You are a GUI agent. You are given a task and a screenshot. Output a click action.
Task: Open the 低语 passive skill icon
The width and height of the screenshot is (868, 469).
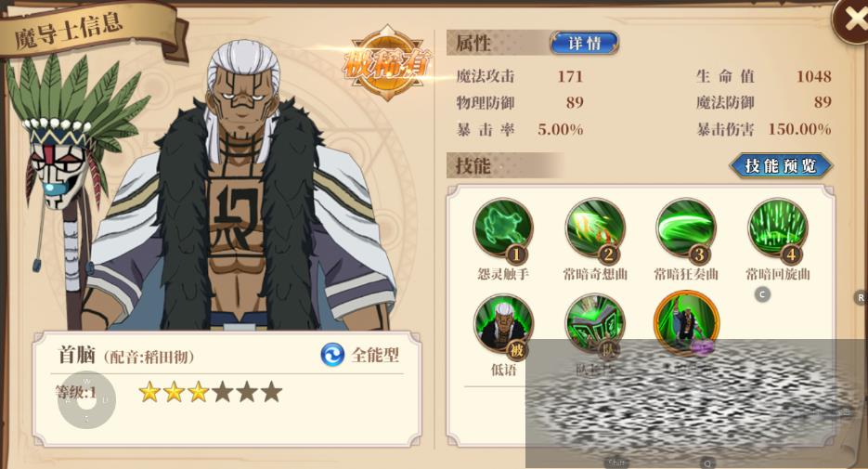point(503,324)
